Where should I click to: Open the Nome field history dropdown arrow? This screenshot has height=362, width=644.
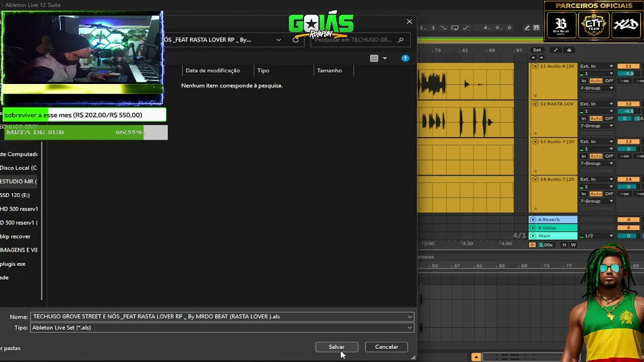click(410, 316)
